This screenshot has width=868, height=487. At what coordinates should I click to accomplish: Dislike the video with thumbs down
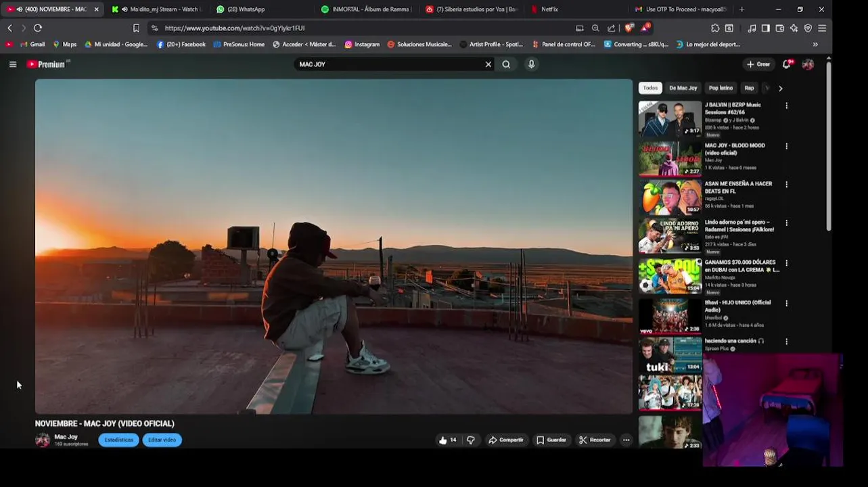point(471,440)
